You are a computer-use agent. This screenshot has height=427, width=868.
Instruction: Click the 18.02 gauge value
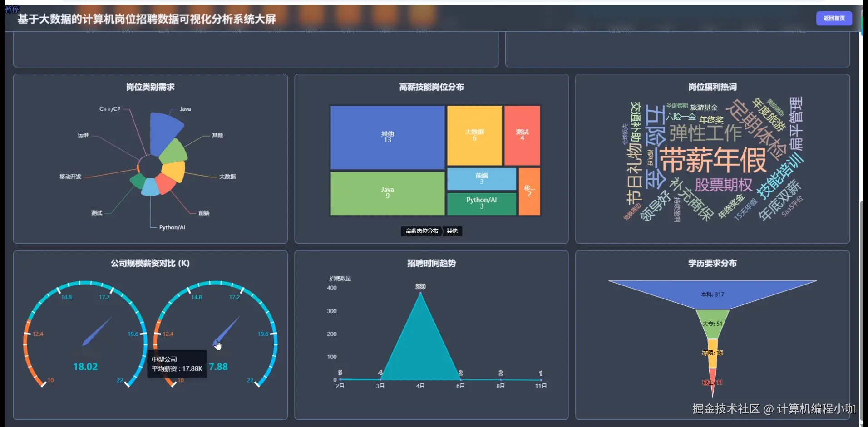tap(85, 367)
